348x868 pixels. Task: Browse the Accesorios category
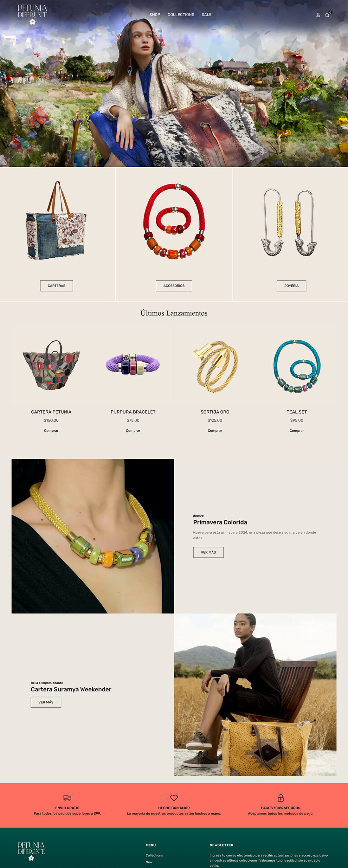pos(174,286)
